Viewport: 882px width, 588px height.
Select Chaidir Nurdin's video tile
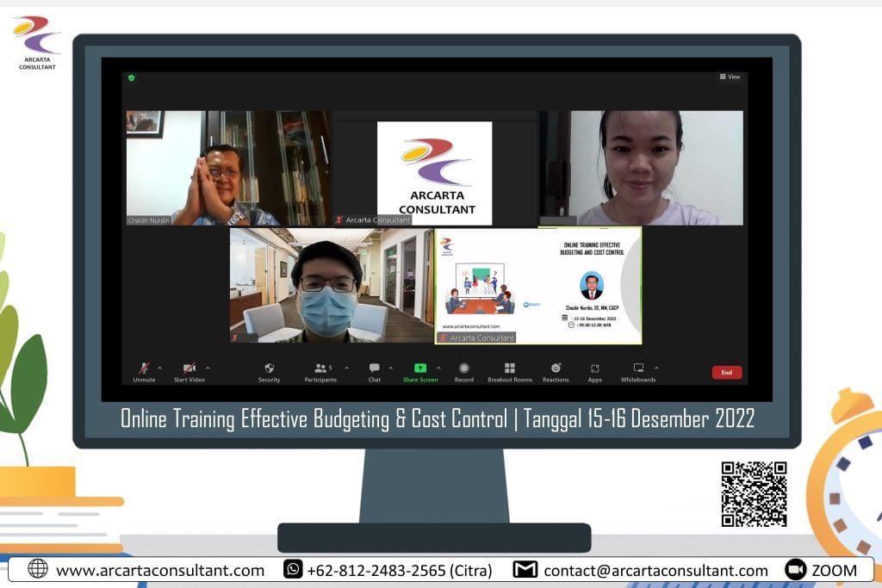coord(228,168)
